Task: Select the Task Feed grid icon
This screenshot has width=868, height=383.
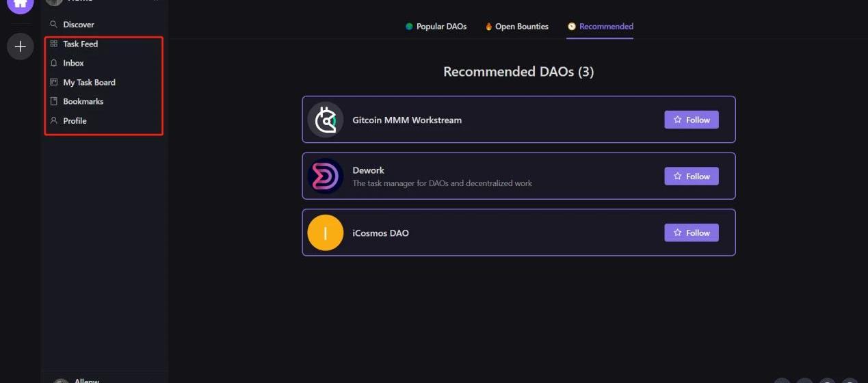Action: click(x=53, y=44)
